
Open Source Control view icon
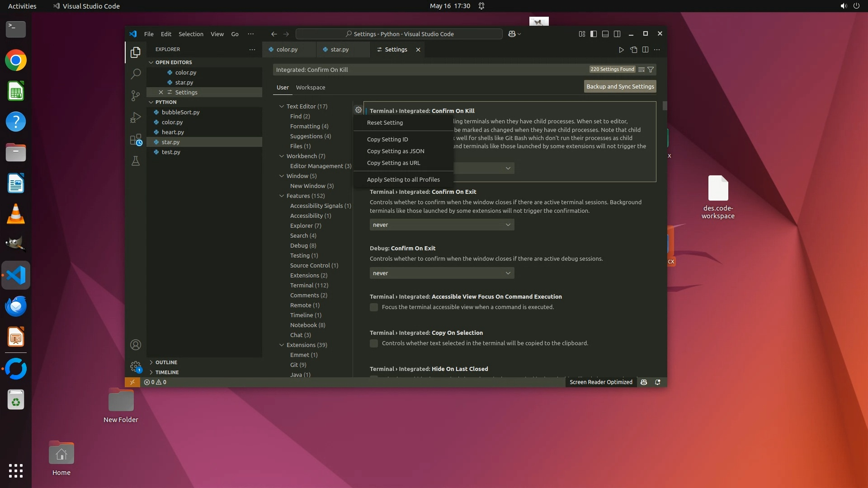pyautogui.click(x=135, y=95)
